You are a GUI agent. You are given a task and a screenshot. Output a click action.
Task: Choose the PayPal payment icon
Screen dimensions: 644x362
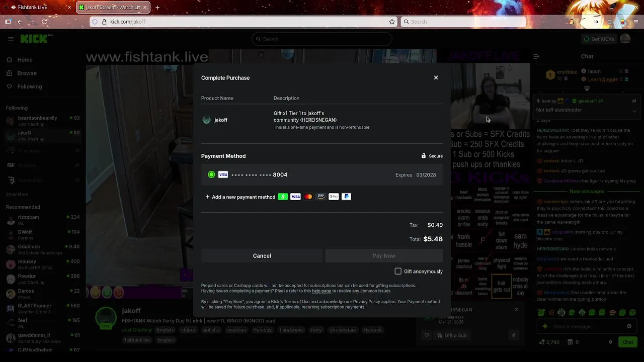tap(346, 197)
